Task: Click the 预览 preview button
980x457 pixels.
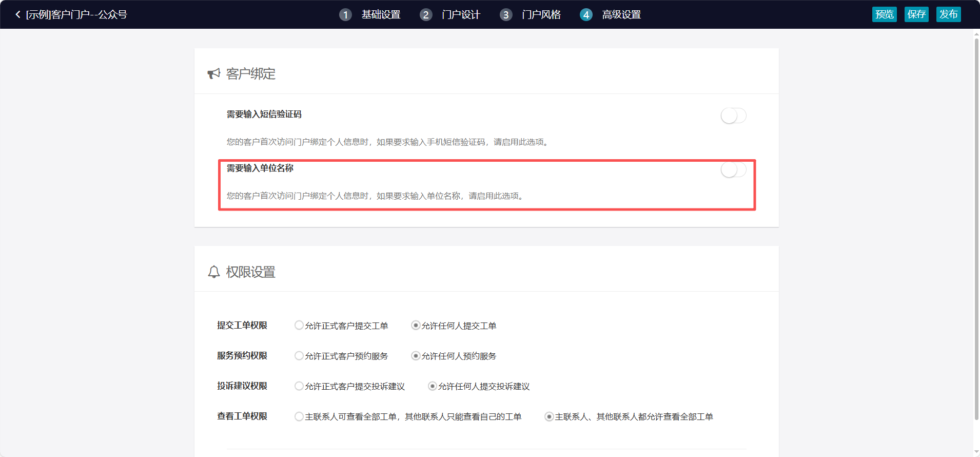Action: coord(884,14)
